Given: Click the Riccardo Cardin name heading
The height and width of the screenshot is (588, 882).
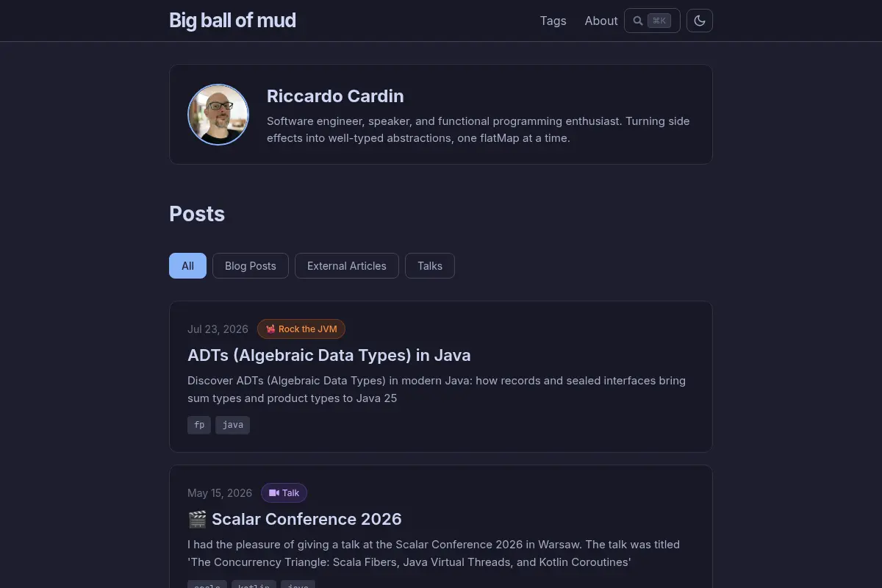Looking at the screenshot, I should pyautogui.click(x=335, y=96).
